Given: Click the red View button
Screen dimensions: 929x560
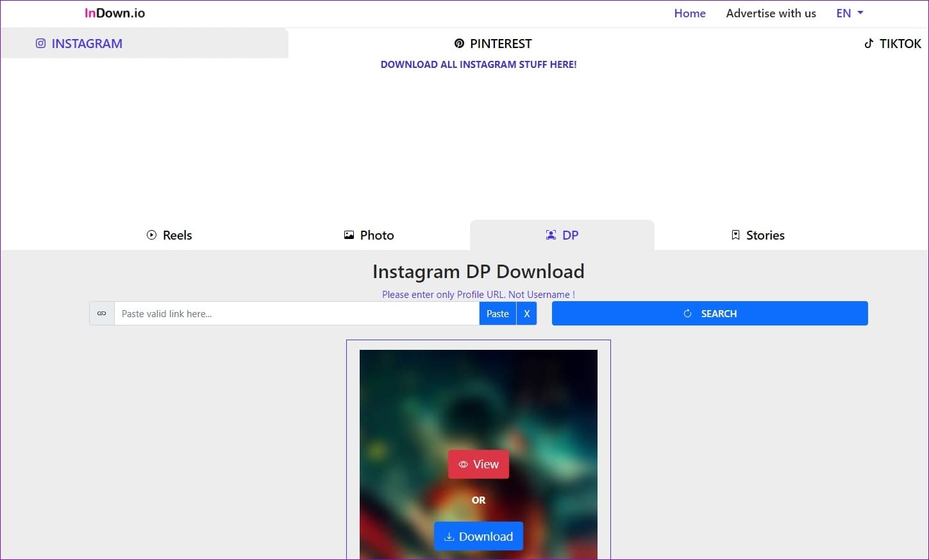Looking at the screenshot, I should [478, 465].
